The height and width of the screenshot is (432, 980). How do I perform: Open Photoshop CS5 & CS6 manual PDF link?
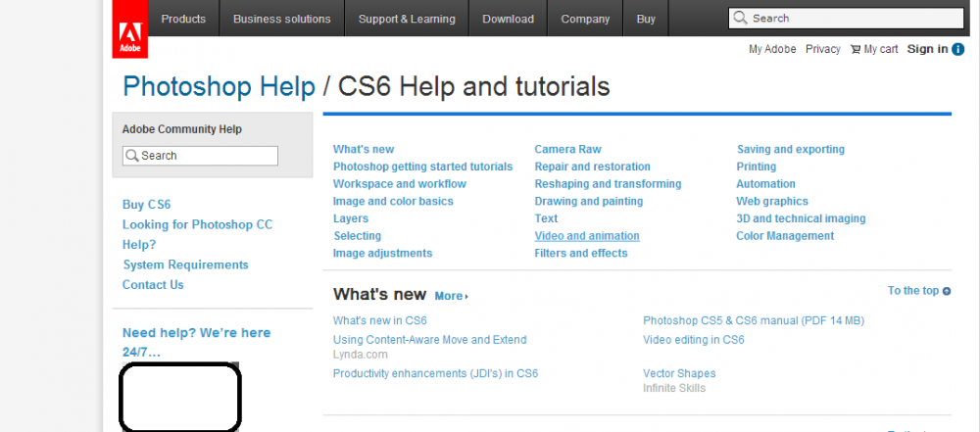coord(753,320)
